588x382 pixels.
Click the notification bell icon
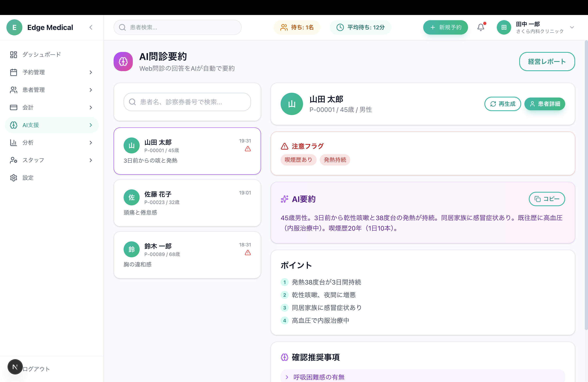pyautogui.click(x=481, y=27)
